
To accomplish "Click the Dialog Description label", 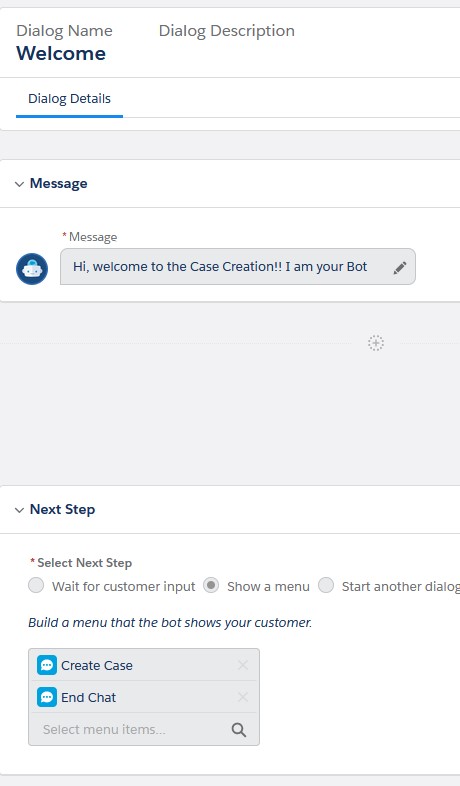I will click(x=226, y=31).
